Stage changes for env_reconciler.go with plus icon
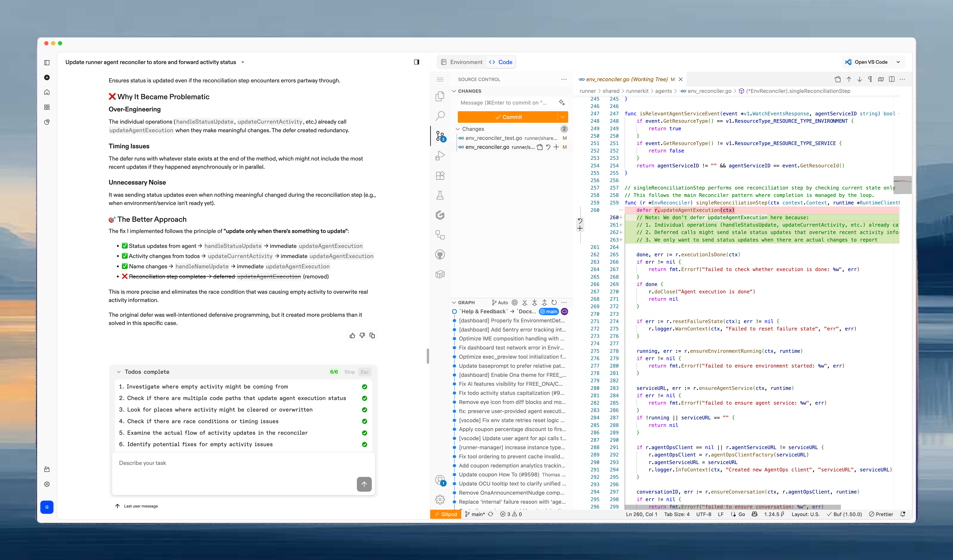953x560 pixels. coord(556,147)
